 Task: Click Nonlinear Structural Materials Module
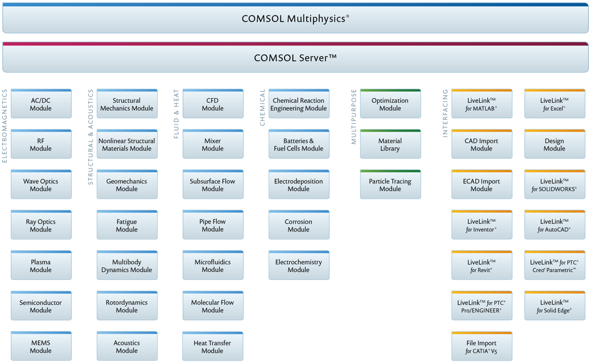pyautogui.click(x=127, y=144)
